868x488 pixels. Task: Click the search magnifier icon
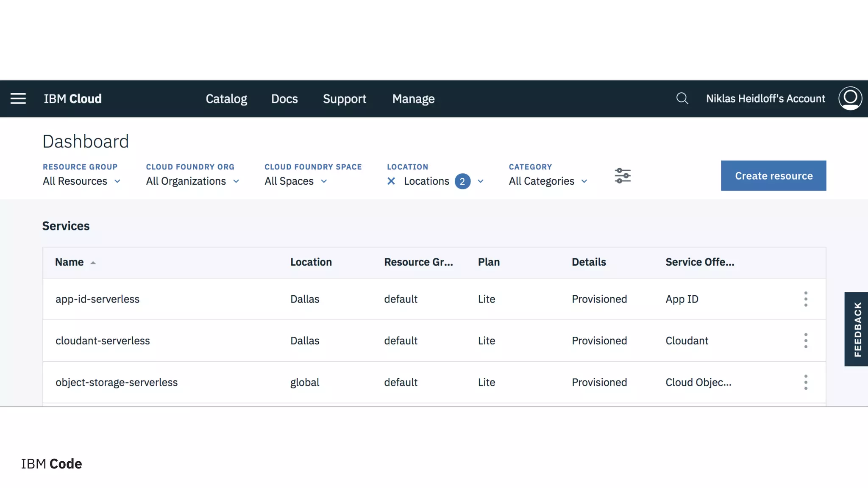(682, 99)
